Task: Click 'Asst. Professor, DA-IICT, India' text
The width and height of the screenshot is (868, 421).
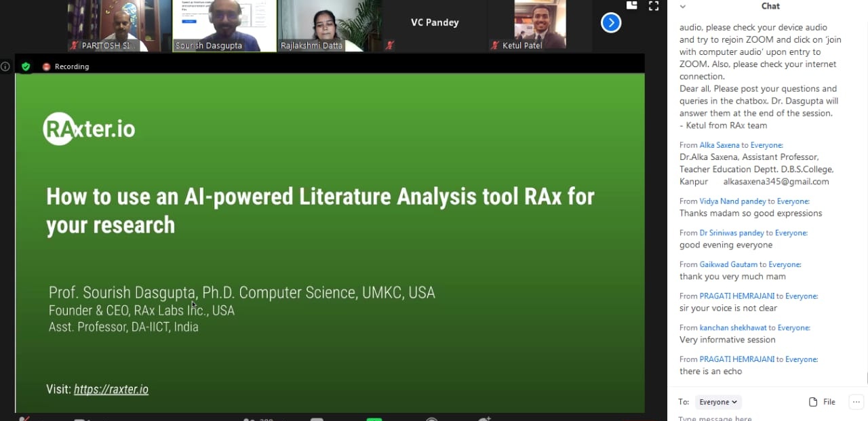Action: tap(123, 327)
